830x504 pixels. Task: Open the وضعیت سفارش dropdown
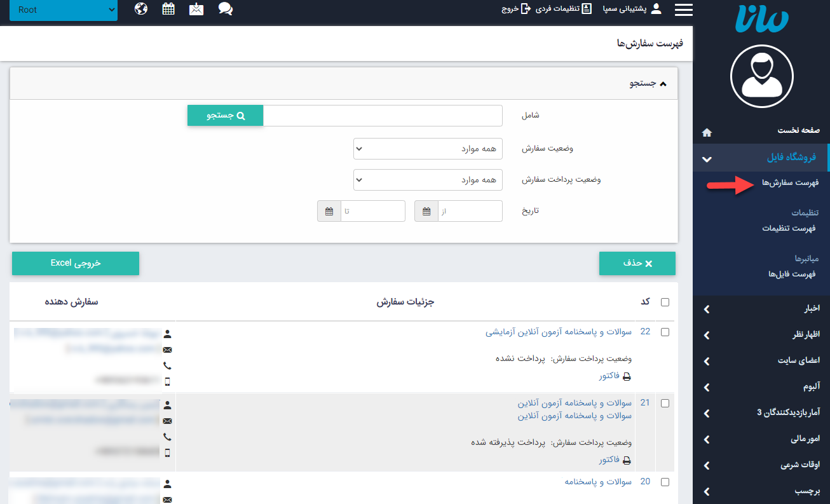427,148
